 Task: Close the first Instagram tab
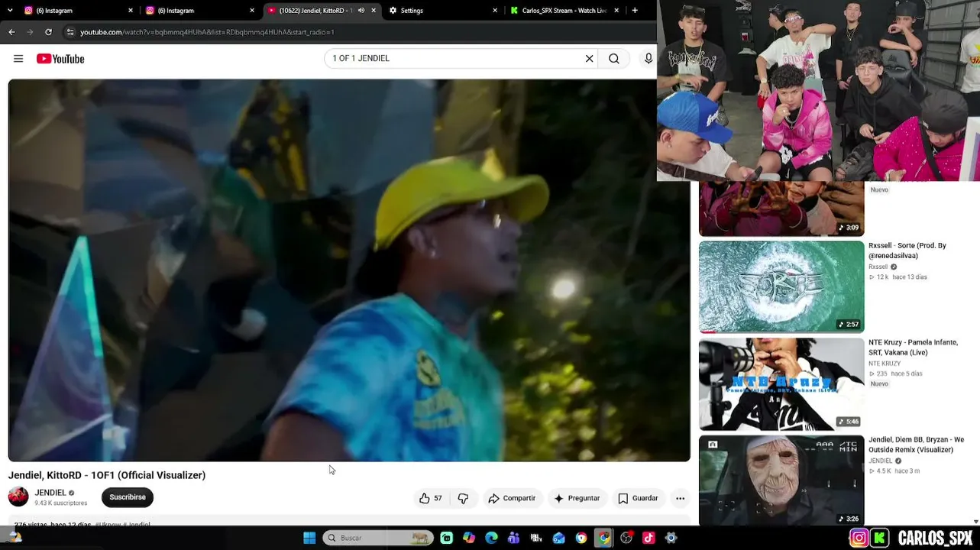tap(131, 11)
